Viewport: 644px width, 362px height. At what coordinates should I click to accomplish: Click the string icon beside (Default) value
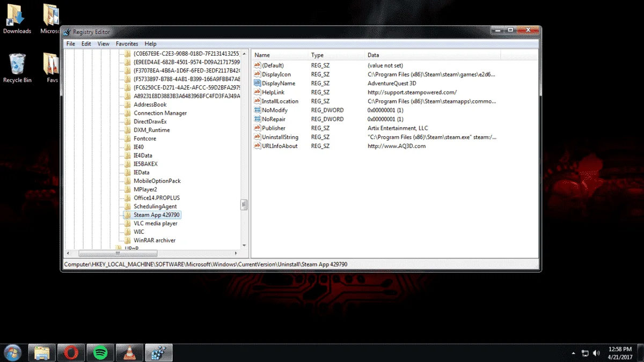click(x=257, y=65)
